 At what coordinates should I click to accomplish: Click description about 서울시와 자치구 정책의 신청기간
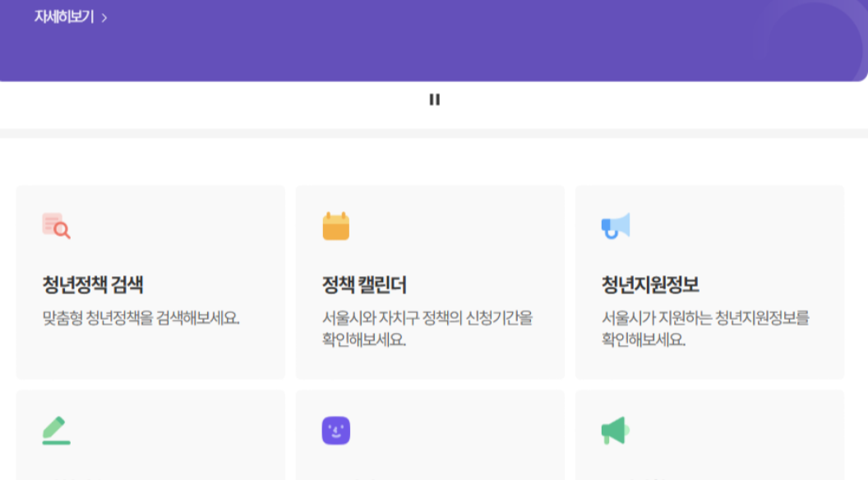coord(427,329)
